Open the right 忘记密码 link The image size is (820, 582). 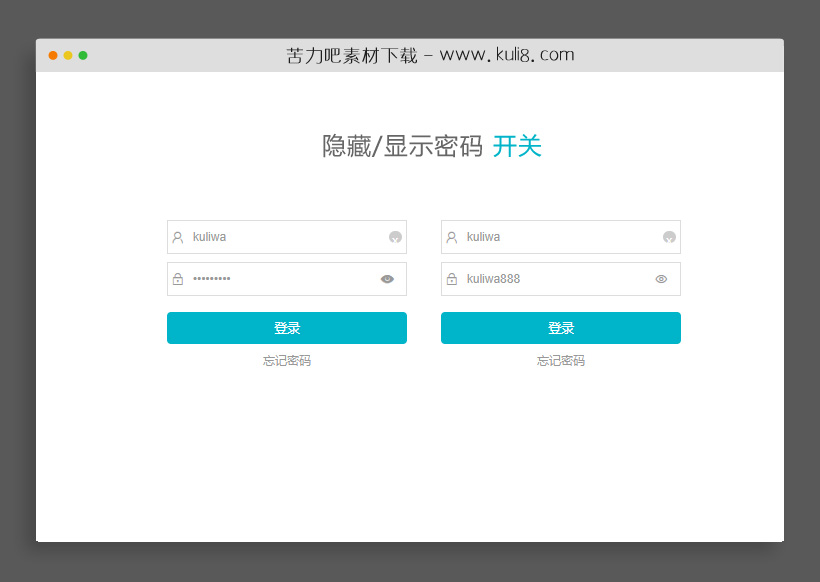pyautogui.click(x=560, y=360)
